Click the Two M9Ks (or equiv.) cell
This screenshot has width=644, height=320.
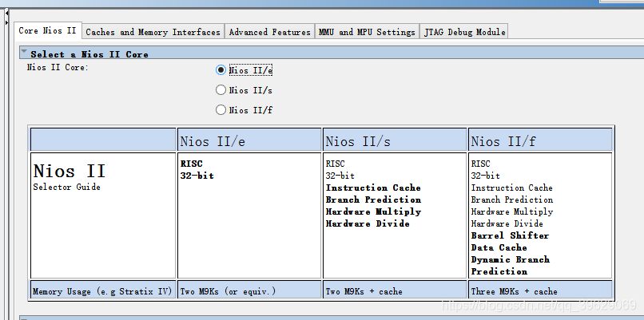[x=249, y=290]
